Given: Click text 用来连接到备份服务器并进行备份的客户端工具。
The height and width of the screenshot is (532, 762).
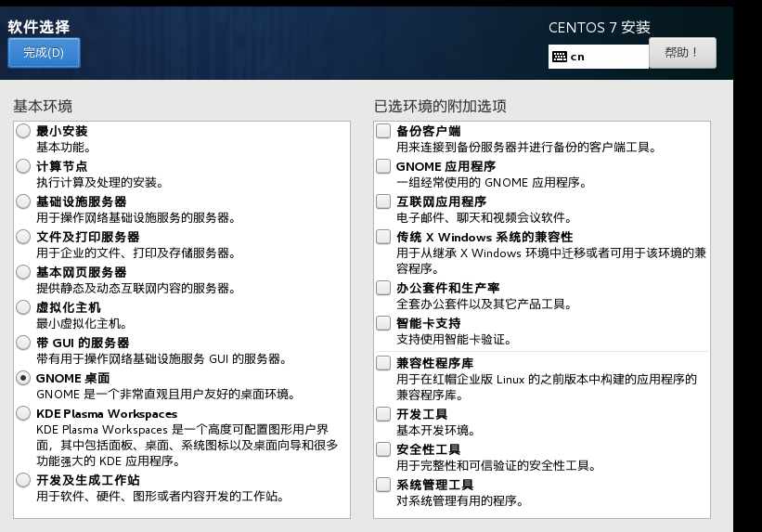Looking at the screenshot, I should (526, 147).
